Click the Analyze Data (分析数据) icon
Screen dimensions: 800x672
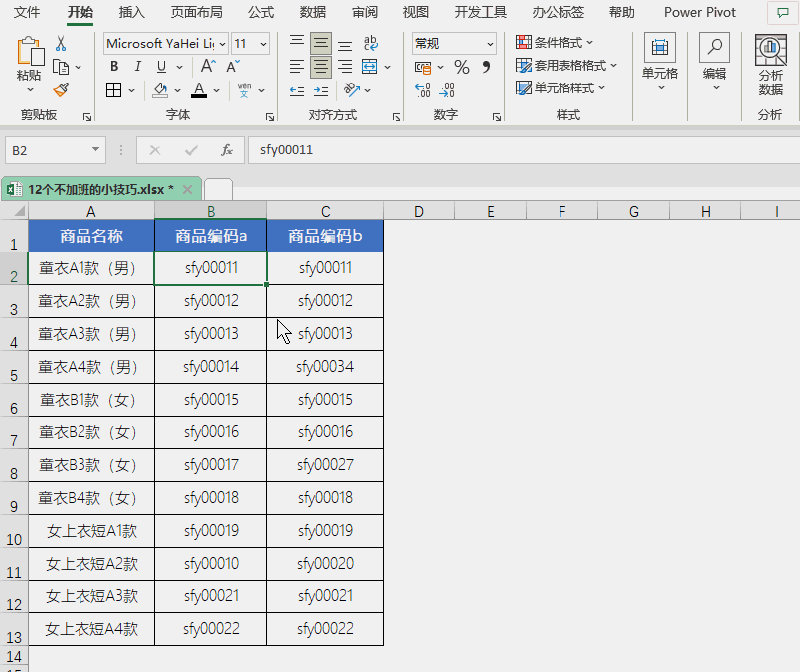click(770, 65)
